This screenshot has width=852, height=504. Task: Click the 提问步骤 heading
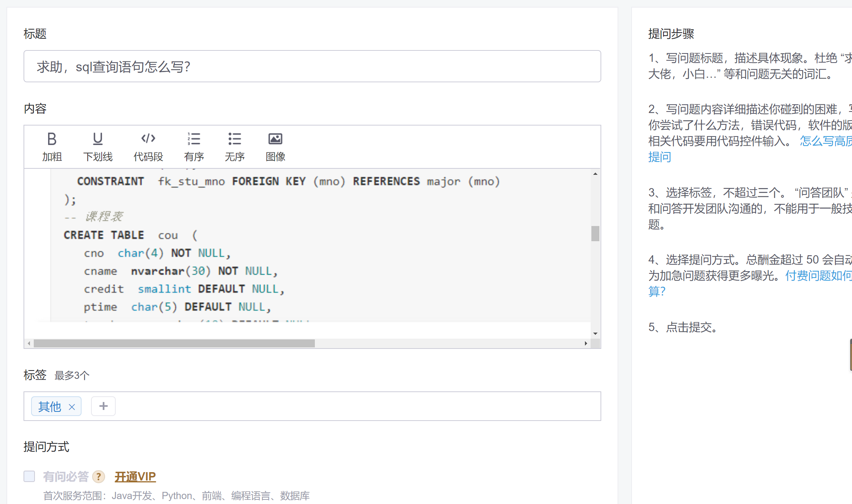pos(671,34)
